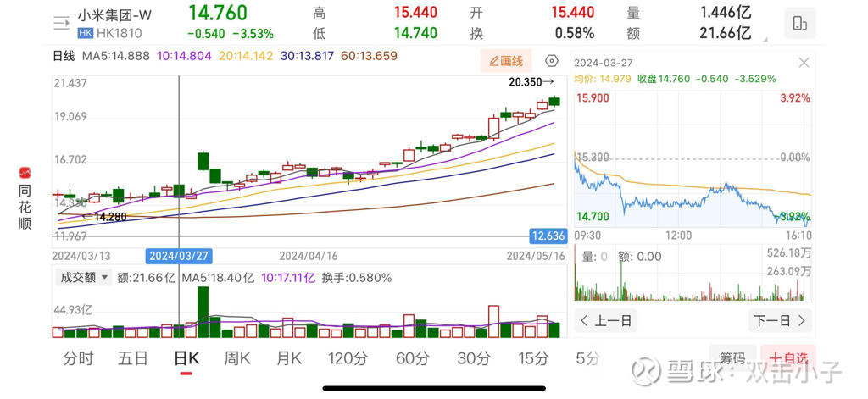868x399 pixels.
Task: Close the intraday panel with X
Action: click(x=804, y=63)
